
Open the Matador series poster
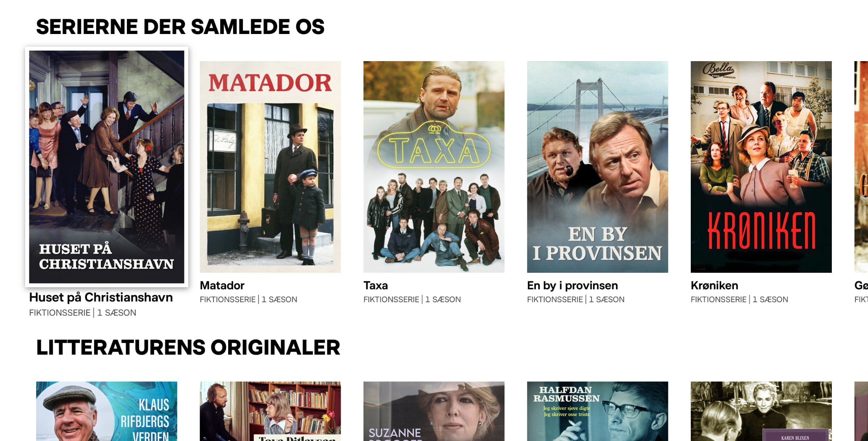(270, 167)
